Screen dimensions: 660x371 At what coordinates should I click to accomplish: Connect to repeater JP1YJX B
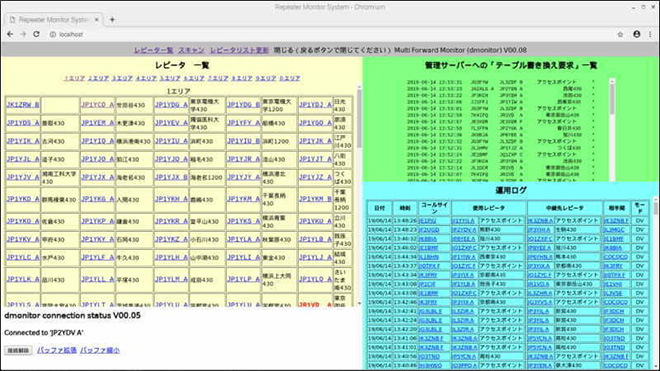pyautogui.click(x=171, y=177)
